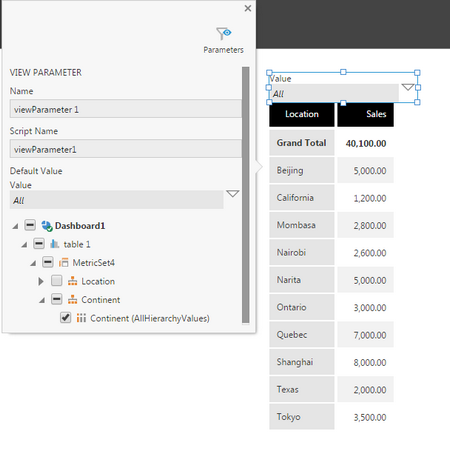Open the Value filter dropdown on canvas
The width and height of the screenshot is (450, 460).
pyautogui.click(x=408, y=87)
